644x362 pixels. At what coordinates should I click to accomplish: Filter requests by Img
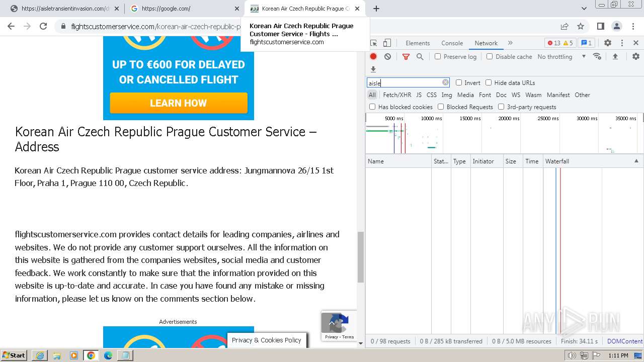(447, 95)
